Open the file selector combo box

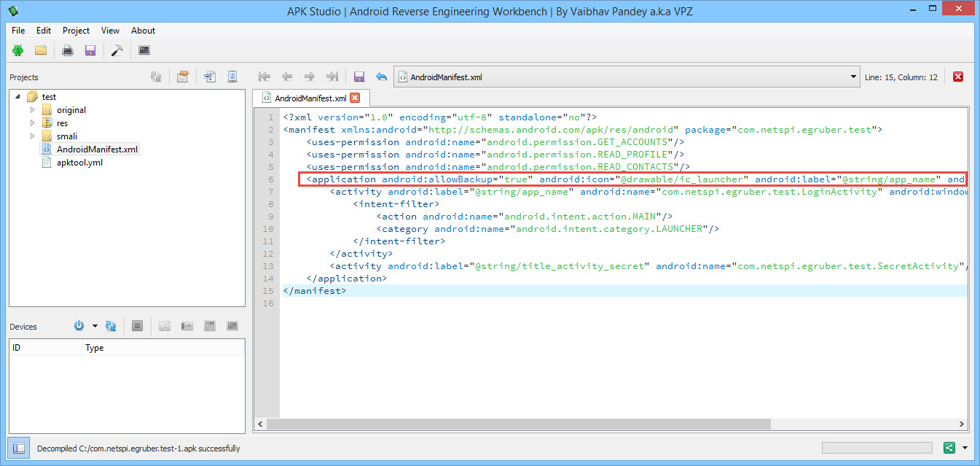pyautogui.click(x=628, y=77)
